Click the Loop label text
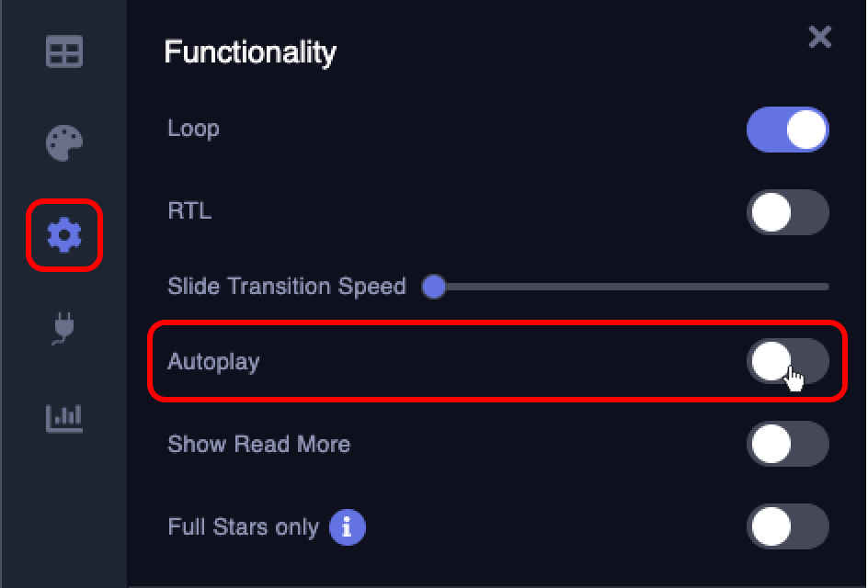868x588 pixels. [193, 130]
